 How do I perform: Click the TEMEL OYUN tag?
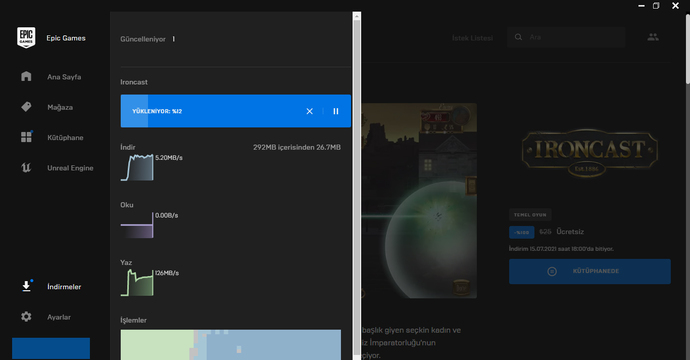click(x=530, y=215)
